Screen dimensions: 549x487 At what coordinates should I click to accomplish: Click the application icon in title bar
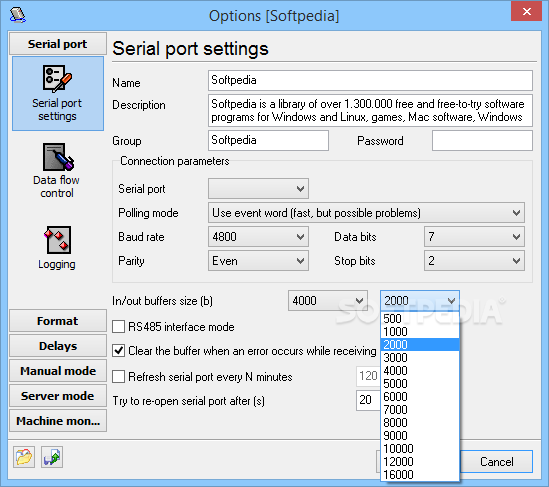tap(18, 15)
